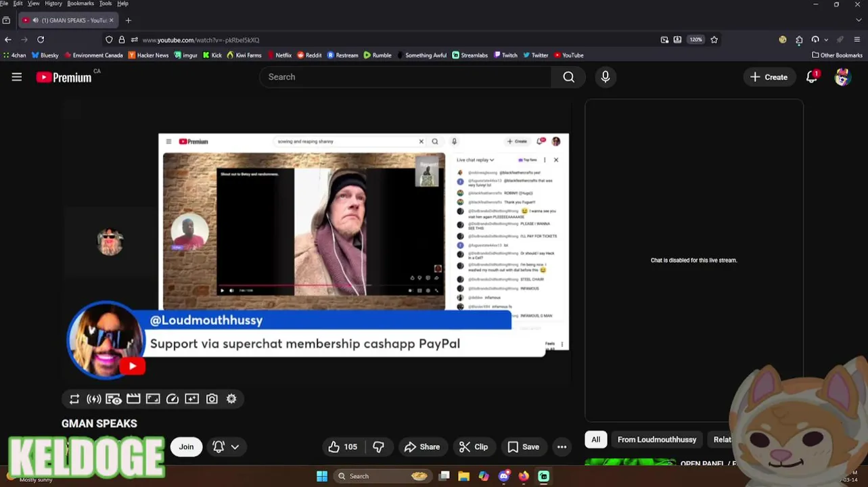Open File Explorer from taskbar

tap(463, 476)
